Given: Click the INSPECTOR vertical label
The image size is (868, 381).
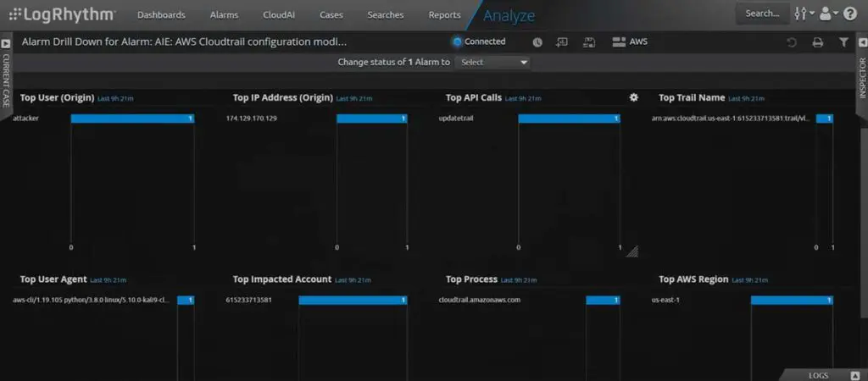Looking at the screenshot, I should (862, 77).
